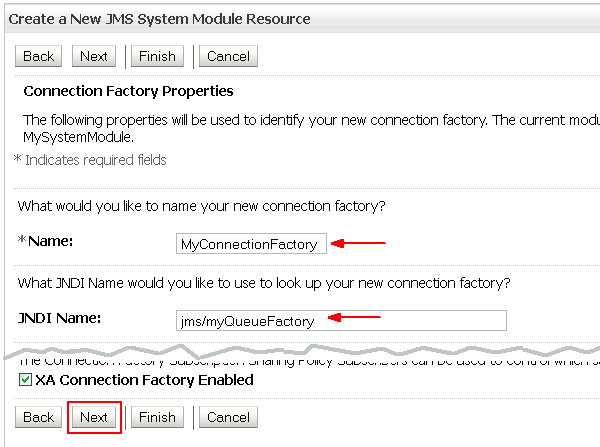Go back using the bottom Back button
This screenshot has height=447, width=600.
pyautogui.click(x=38, y=417)
